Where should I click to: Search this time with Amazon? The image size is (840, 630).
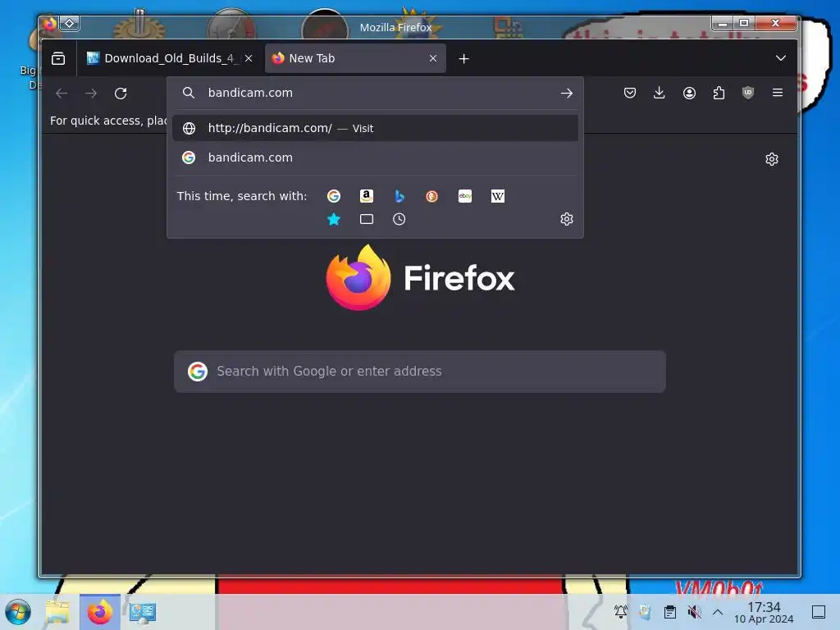[367, 196]
